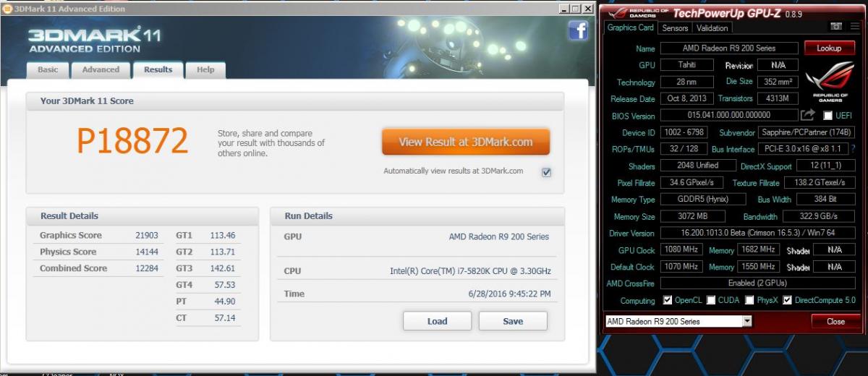Image resolution: width=868 pixels, height=376 pixels.
Task: Click the GT1 value 113.46
Action: coord(224,235)
